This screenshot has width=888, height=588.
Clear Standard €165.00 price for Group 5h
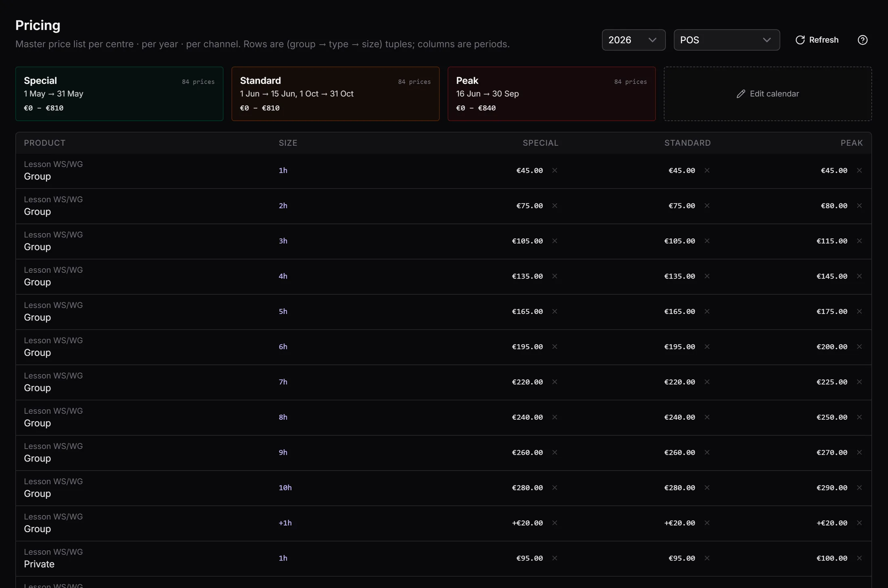click(707, 312)
